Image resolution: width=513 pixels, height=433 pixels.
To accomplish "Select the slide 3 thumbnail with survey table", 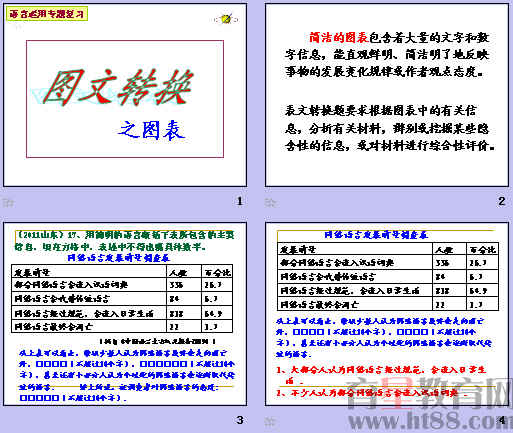I will 125,314.
